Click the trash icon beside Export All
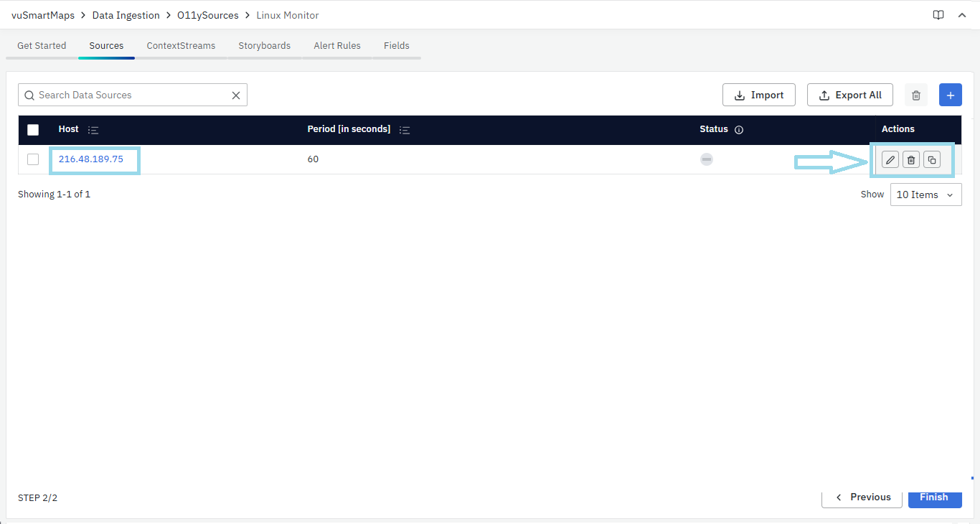 click(915, 94)
